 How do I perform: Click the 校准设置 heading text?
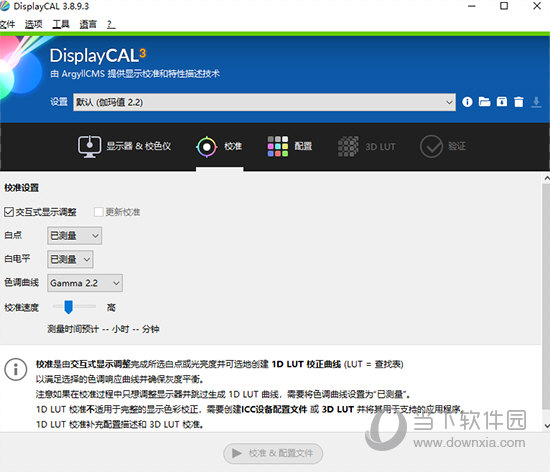click(x=21, y=188)
